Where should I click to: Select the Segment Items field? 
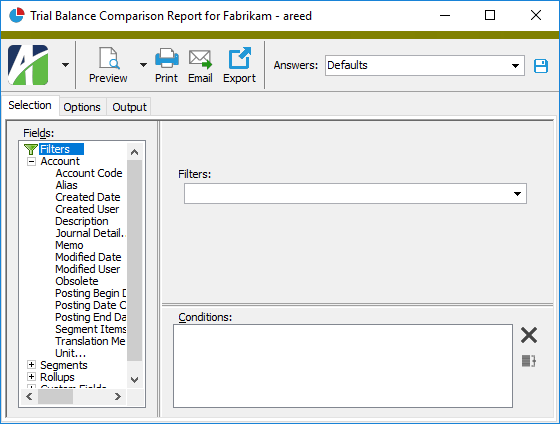click(90, 329)
